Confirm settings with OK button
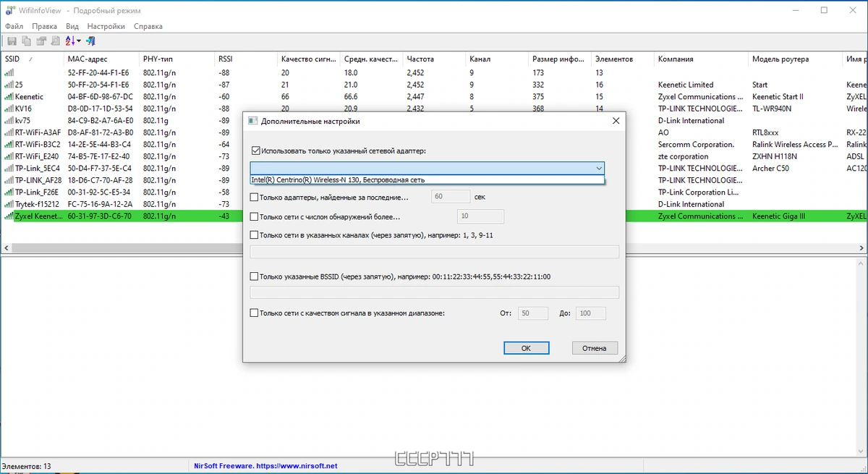 (526, 348)
